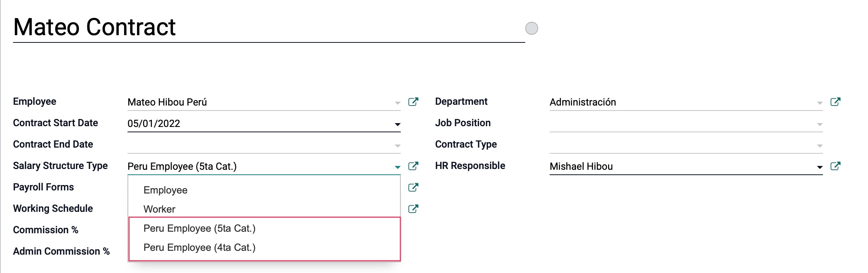Image resolution: width=868 pixels, height=273 pixels.
Task: Click the Commission % label
Action: point(46,230)
